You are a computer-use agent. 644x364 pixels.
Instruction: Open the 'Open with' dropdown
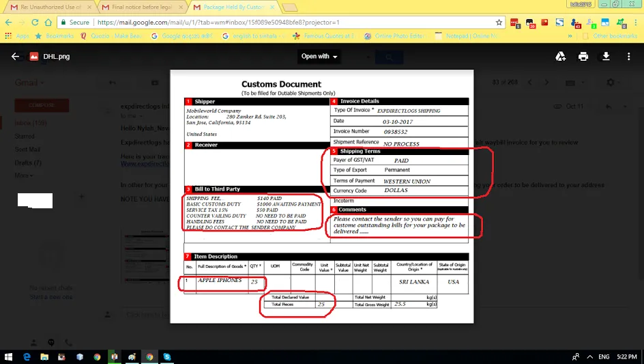pyautogui.click(x=319, y=57)
